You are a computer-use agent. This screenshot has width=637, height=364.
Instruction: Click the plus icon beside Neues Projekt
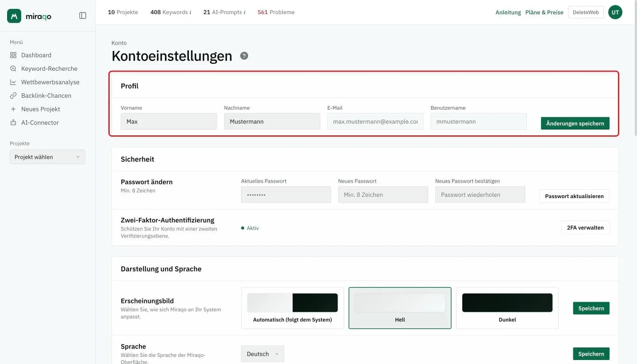tap(13, 109)
